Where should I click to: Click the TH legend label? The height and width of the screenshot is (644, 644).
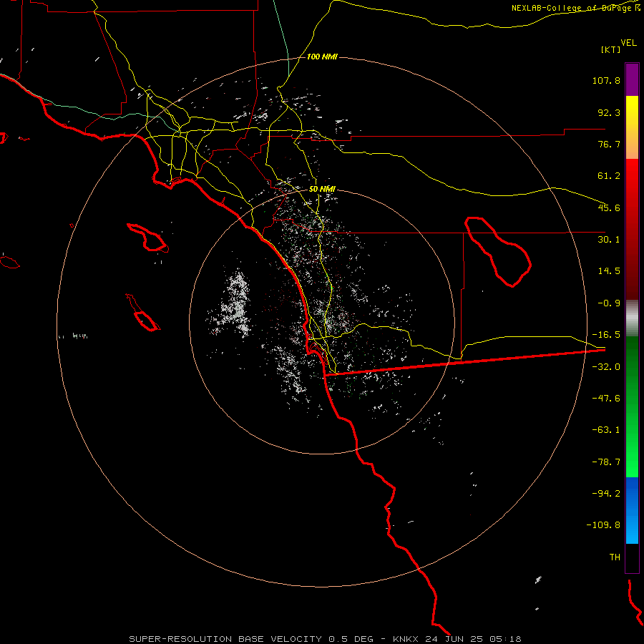(615, 557)
